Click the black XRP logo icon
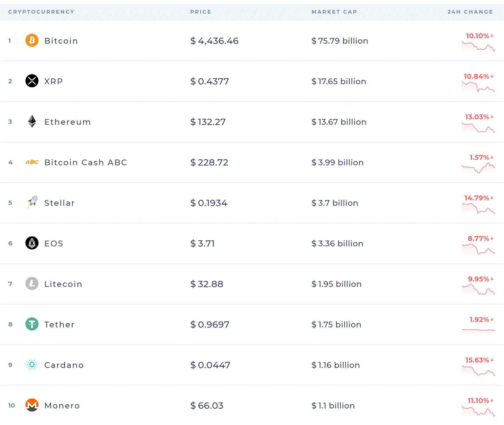This screenshot has height=425, width=504. tap(32, 81)
